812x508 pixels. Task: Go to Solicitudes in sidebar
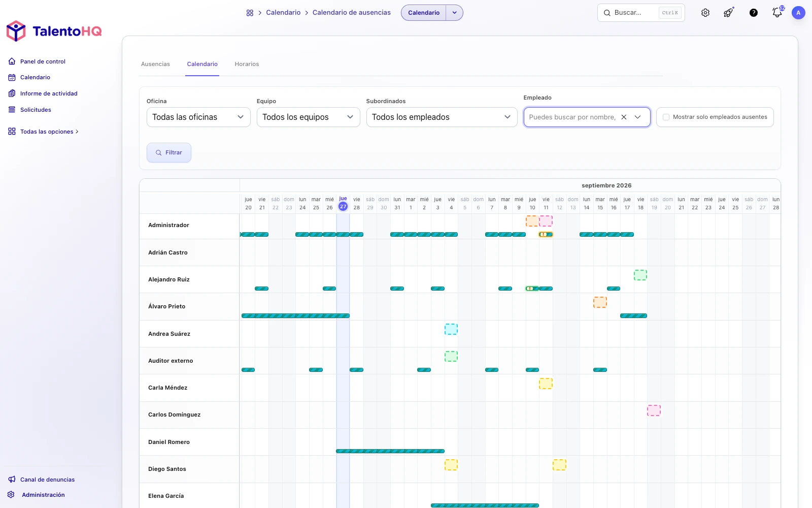pyautogui.click(x=36, y=110)
